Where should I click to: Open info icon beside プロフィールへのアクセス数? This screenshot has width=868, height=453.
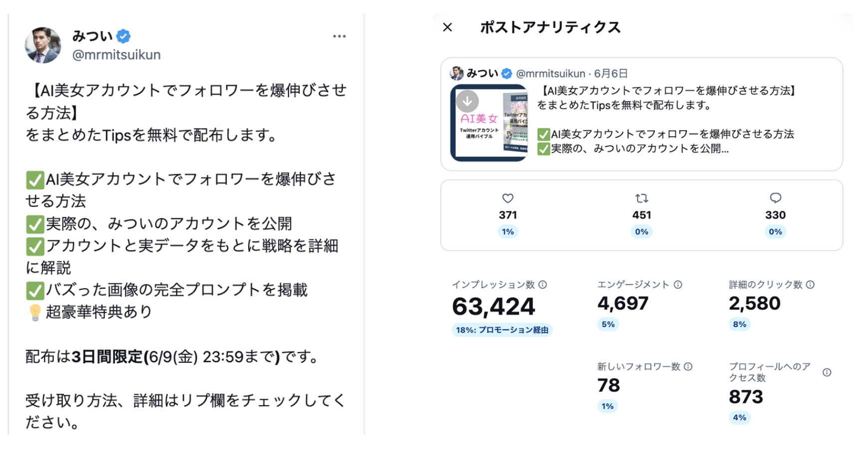tap(827, 372)
